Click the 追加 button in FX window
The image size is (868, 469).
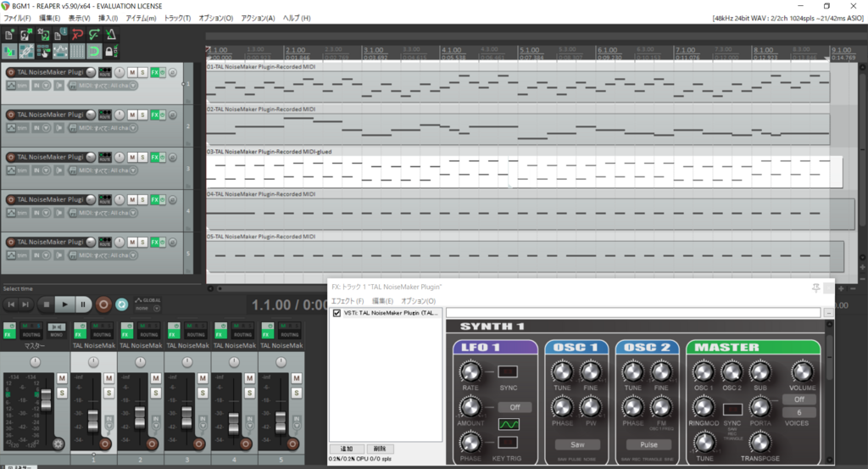pos(347,449)
